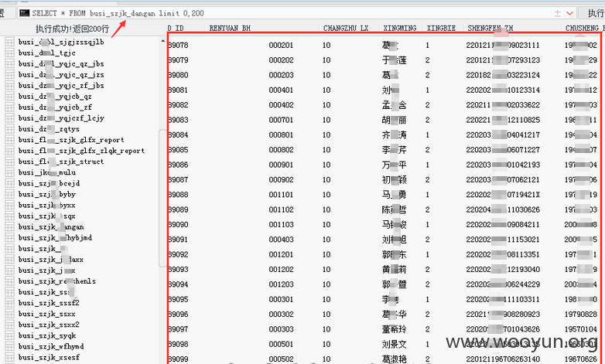The image size is (605, 364).
Task: Select the table ending in _sjgjzssqjlb
Action: pyautogui.click(x=61, y=42)
